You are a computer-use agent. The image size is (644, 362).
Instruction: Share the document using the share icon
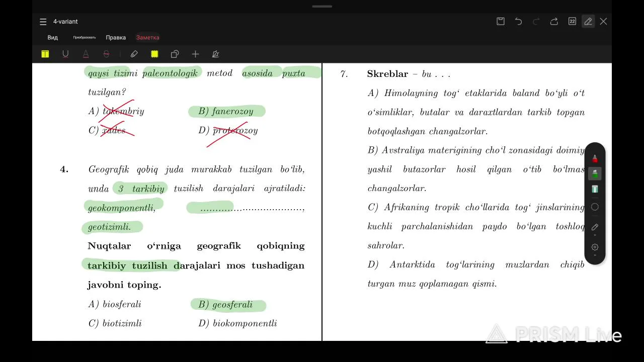(x=554, y=21)
